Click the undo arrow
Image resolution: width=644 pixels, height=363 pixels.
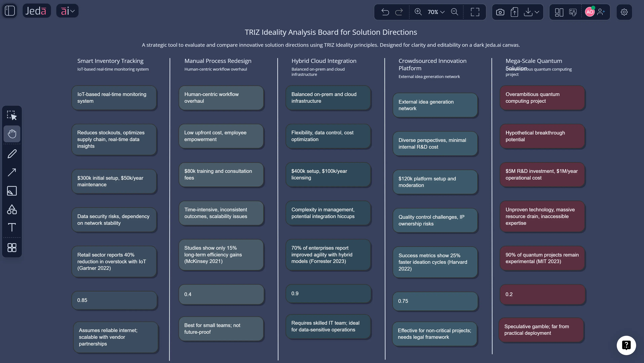(x=385, y=12)
